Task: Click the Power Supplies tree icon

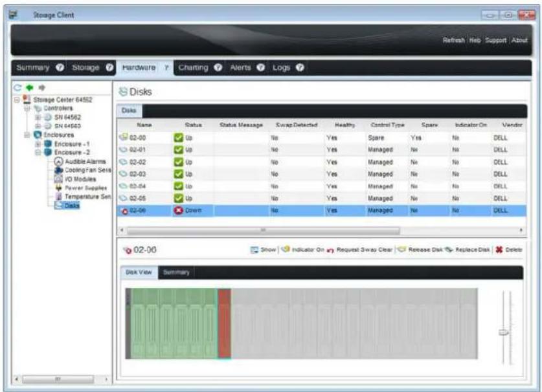Action: 58,188
